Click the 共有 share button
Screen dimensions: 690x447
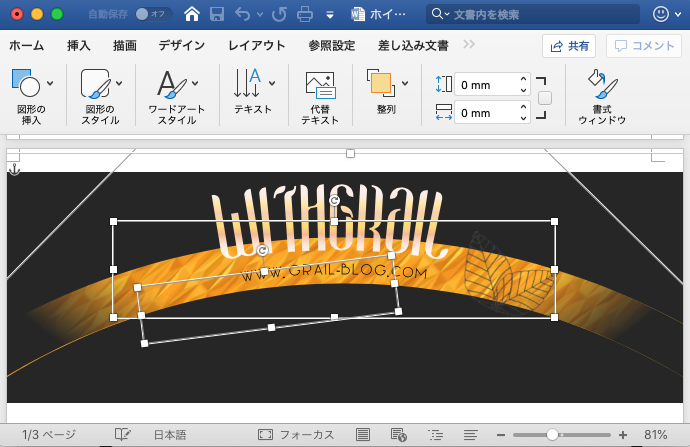pyautogui.click(x=569, y=46)
